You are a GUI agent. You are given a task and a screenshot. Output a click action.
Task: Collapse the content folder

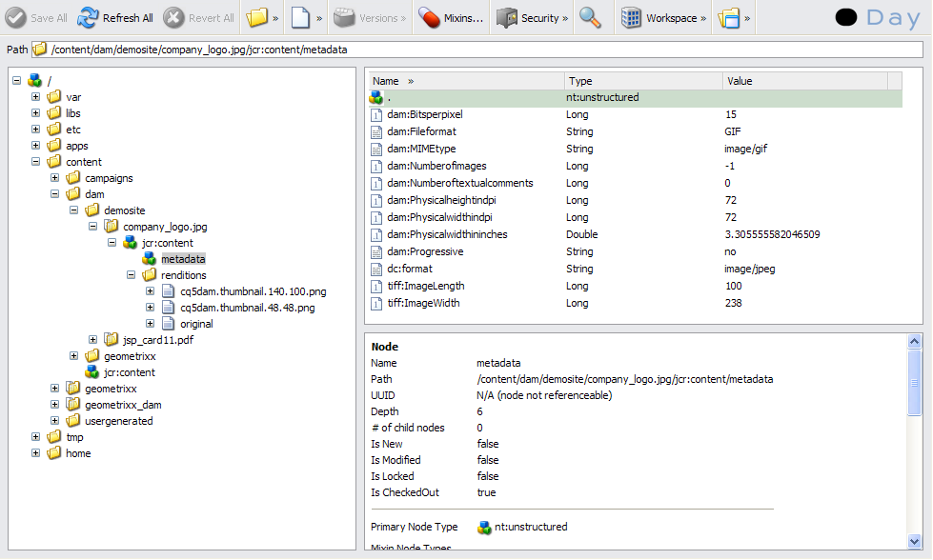pos(35,161)
